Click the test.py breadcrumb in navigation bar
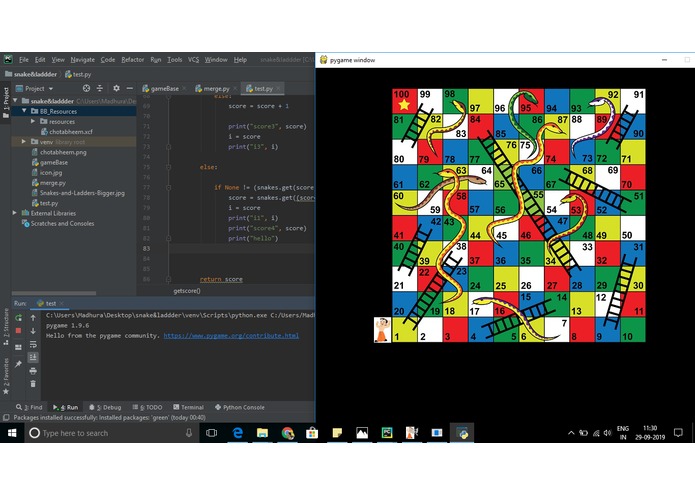 [78, 74]
